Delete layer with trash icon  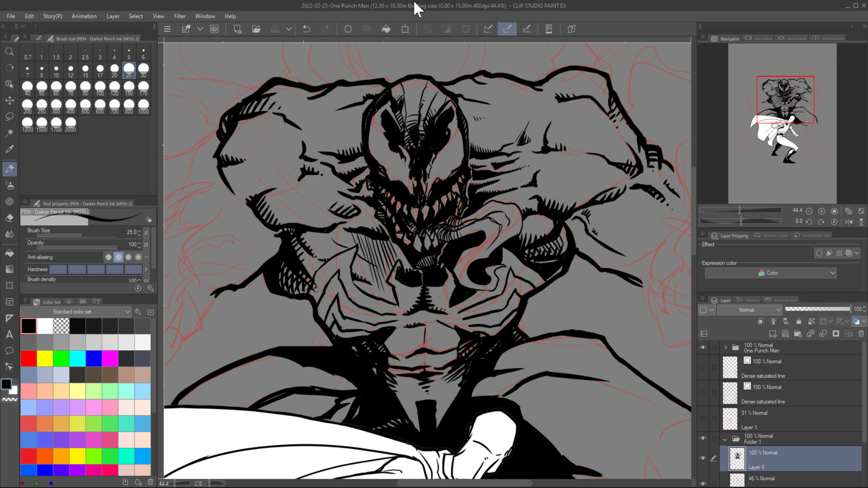[861, 333]
